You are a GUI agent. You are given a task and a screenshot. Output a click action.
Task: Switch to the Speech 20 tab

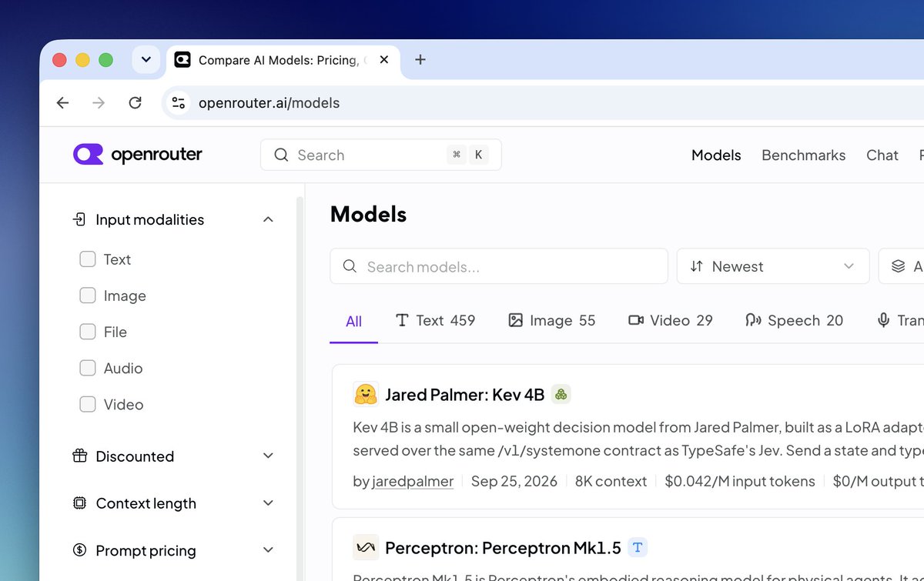click(x=794, y=320)
